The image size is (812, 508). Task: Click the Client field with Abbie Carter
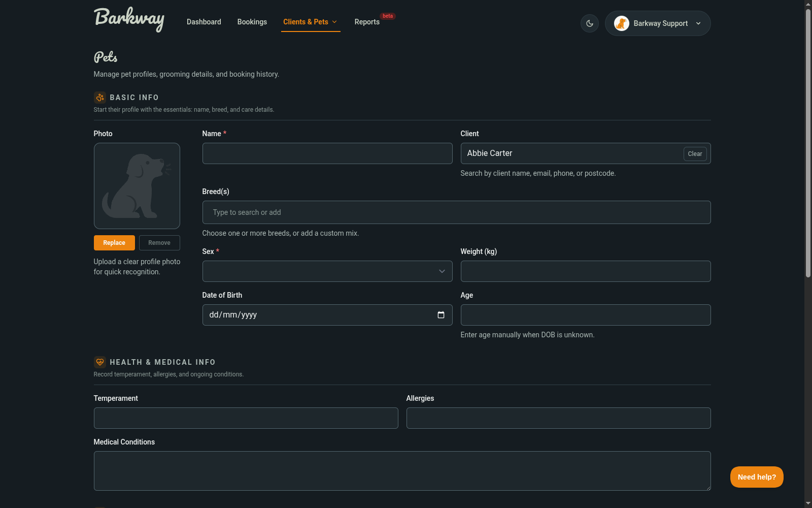[x=586, y=153]
